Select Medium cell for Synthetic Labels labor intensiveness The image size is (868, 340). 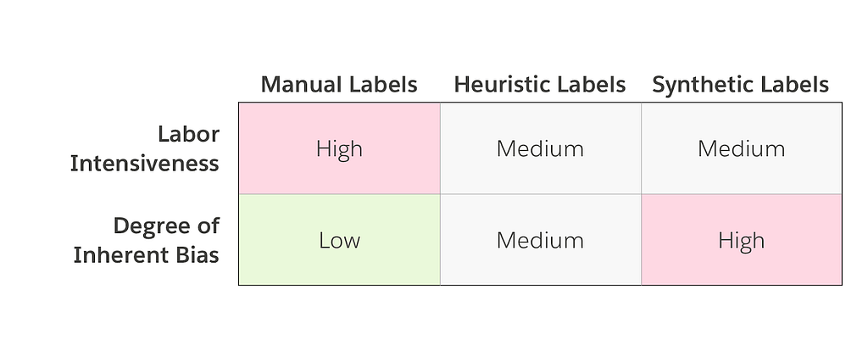tap(741, 148)
